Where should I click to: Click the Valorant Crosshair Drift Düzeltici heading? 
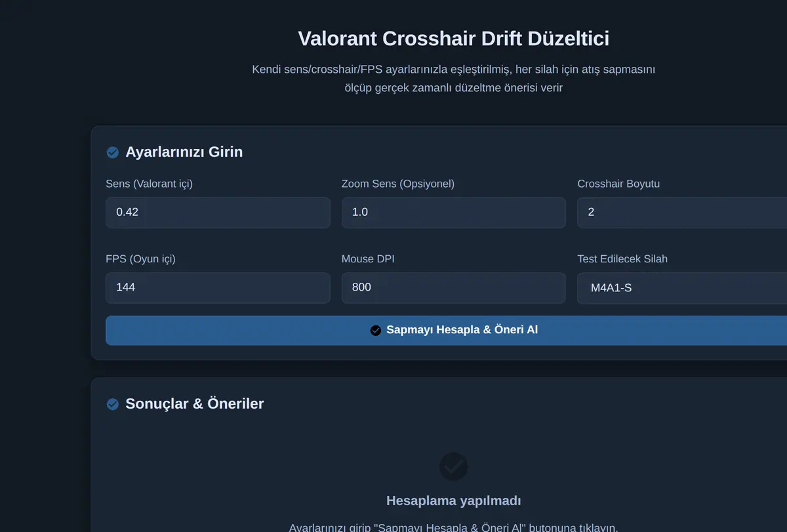coord(453,38)
